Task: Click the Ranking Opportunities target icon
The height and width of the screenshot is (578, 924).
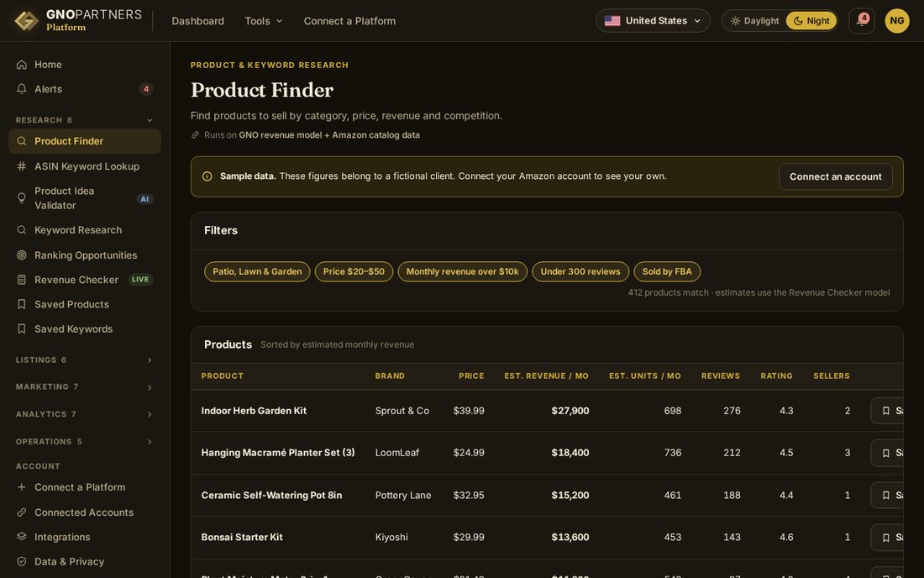Action: pyautogui.click(x=22, y=255)
